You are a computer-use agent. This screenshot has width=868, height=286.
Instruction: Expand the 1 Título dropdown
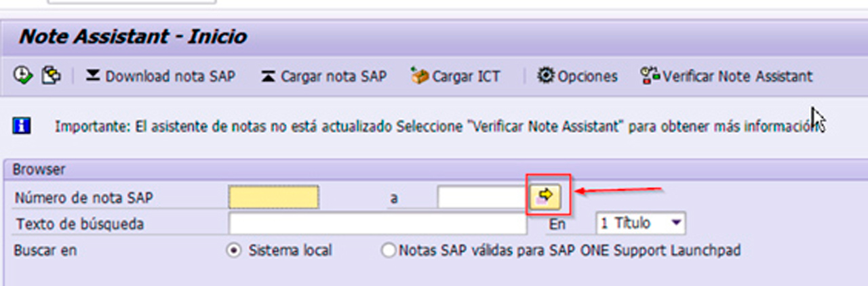675,223
